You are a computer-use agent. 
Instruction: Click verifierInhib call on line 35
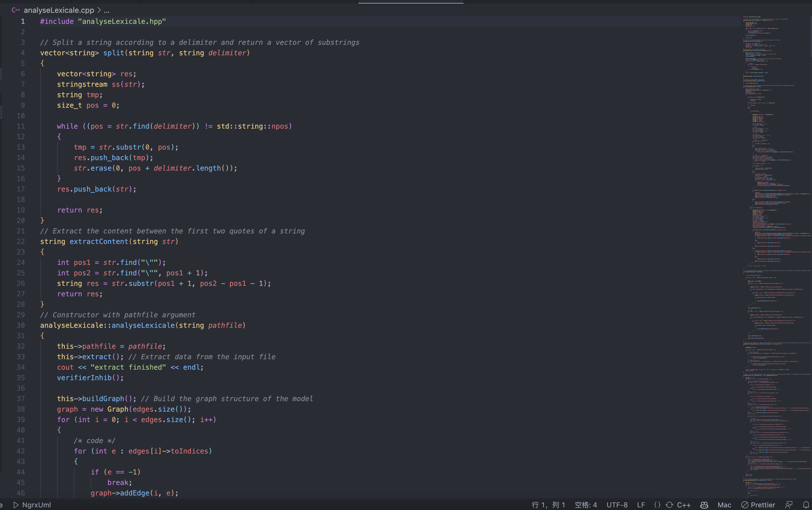coord(84,378)
